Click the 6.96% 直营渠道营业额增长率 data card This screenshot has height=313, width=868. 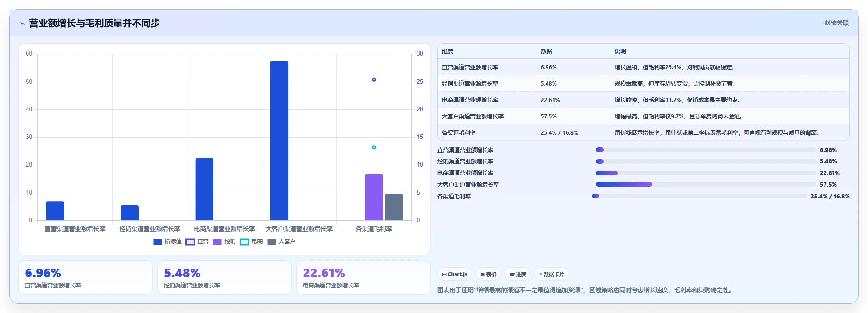tap(85, 277)
